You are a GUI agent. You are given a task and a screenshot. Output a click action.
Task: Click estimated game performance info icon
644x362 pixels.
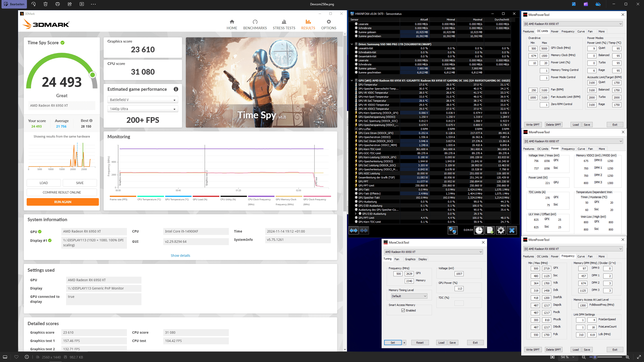tap(176, 89)
